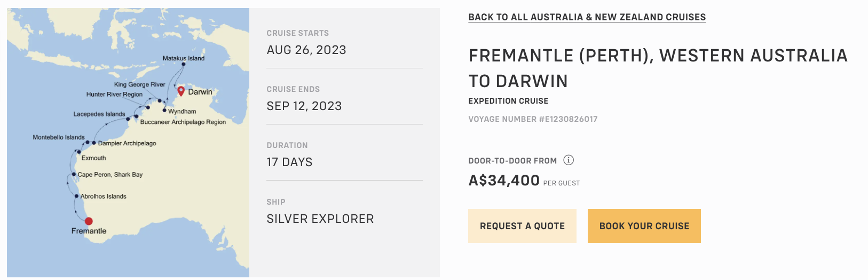This screenshot has height=280, width=868.
Task: Click the voyage number text
Action: pyautogui.click(x=533, y=119)
